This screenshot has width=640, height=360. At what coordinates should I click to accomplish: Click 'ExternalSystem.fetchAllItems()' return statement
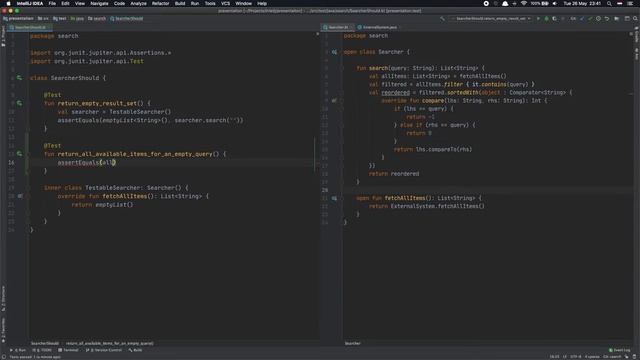pyautogui.click(x=438, y=206)
